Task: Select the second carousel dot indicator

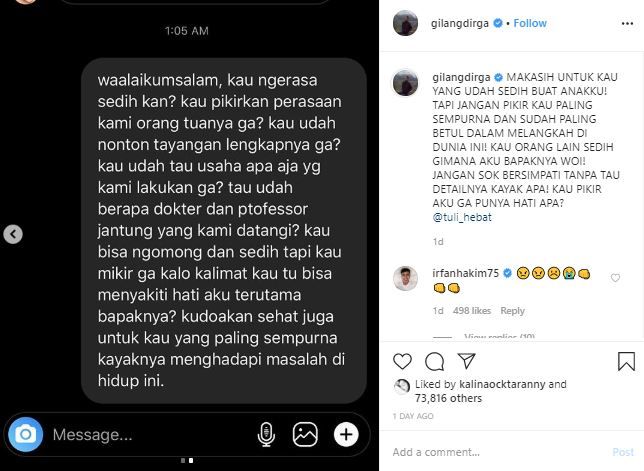Action: 191,461
